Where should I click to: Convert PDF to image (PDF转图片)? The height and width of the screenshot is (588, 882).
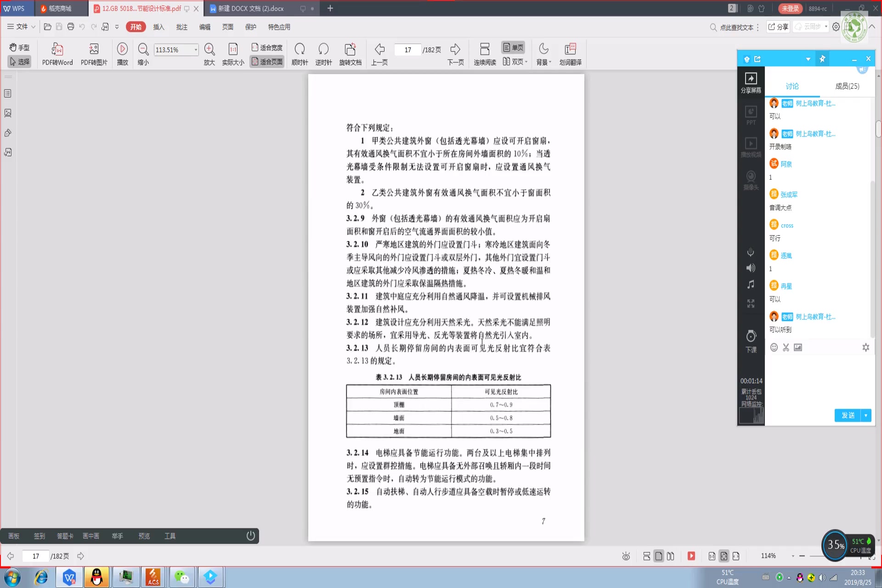(x=94, y=54)
